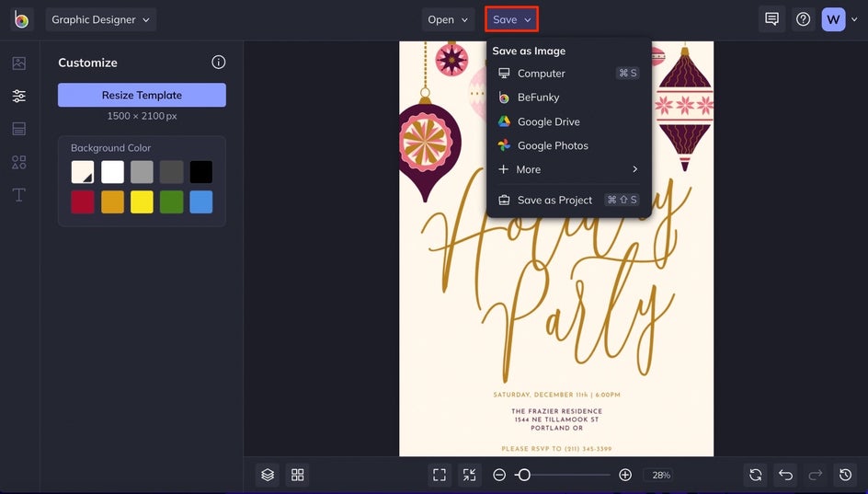Open the Layers panel icon
Screen dimensions: 868x494
coord(268,475)
